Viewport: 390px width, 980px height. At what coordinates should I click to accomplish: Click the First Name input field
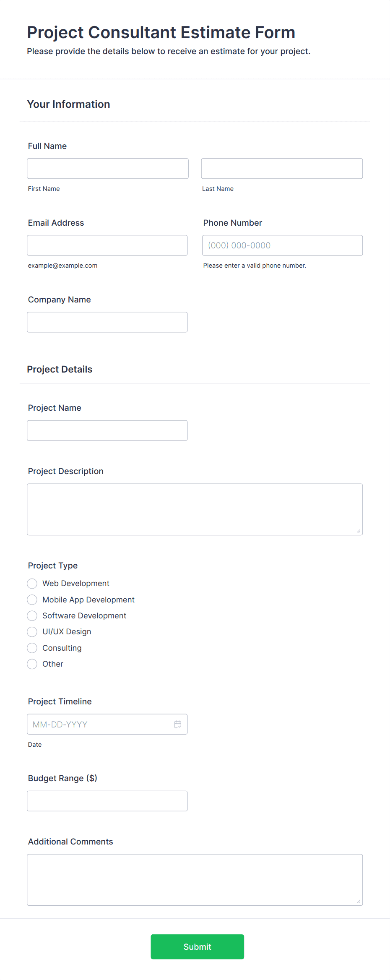[x=108, y=168]
